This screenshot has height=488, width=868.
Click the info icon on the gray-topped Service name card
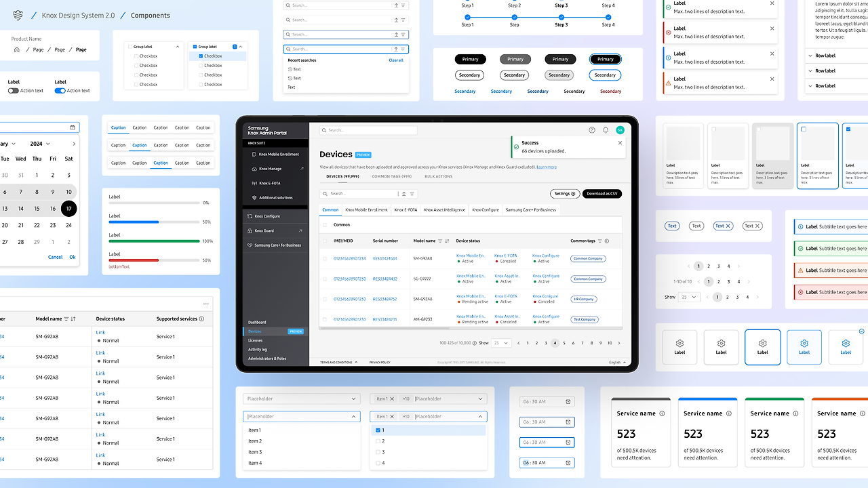click(662, 413)
